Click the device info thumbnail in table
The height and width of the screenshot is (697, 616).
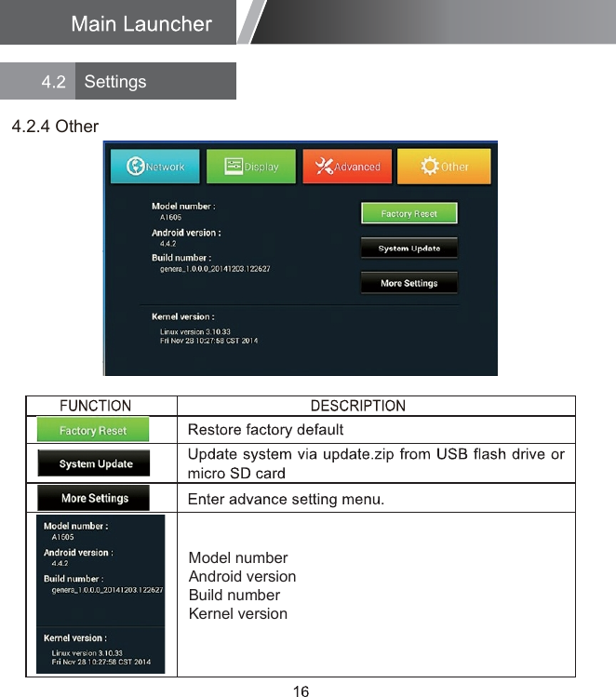100,594
